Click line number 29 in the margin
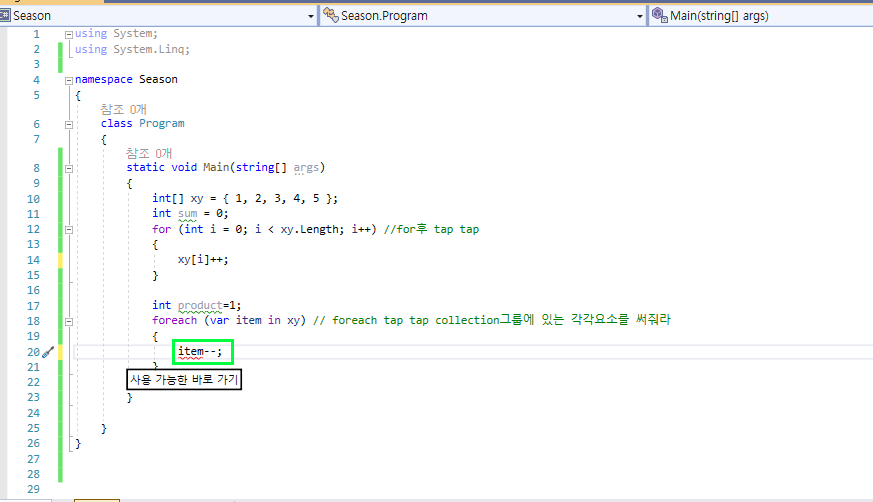 point(33,489)
